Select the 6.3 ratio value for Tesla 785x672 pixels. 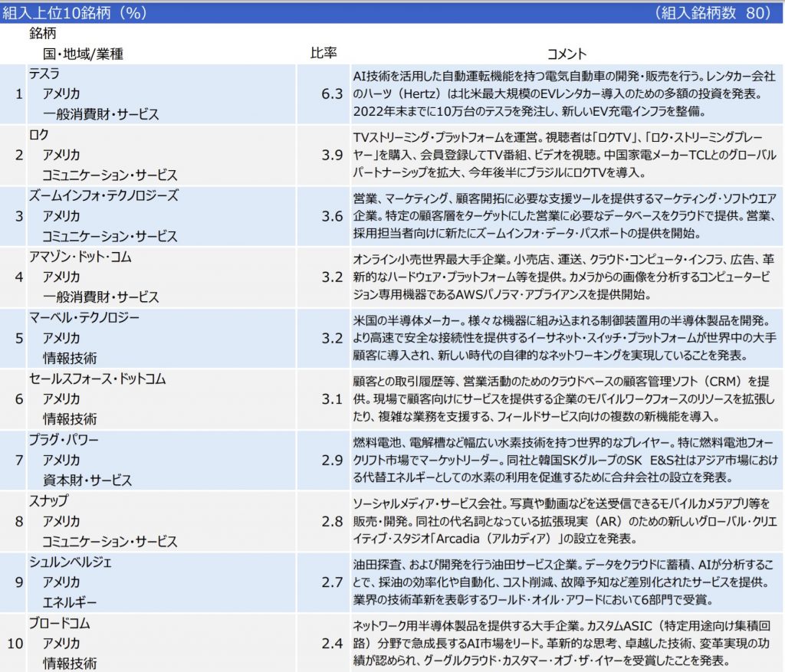pyautogui.click(x=332, y=93)
